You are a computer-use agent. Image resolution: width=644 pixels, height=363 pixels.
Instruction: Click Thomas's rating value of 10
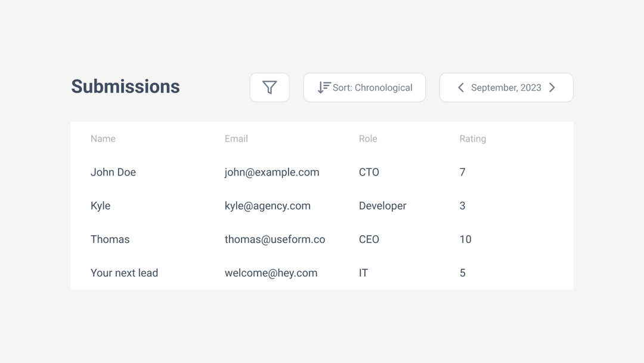[x=465, y=239]
